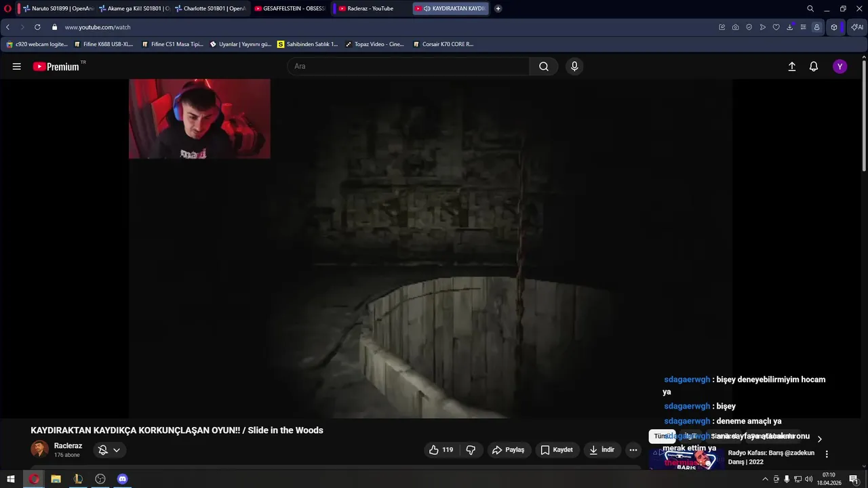Open Sahibinden Satılık bookmark
Viewport: 868px width, 488px height.
pos(307,44)
